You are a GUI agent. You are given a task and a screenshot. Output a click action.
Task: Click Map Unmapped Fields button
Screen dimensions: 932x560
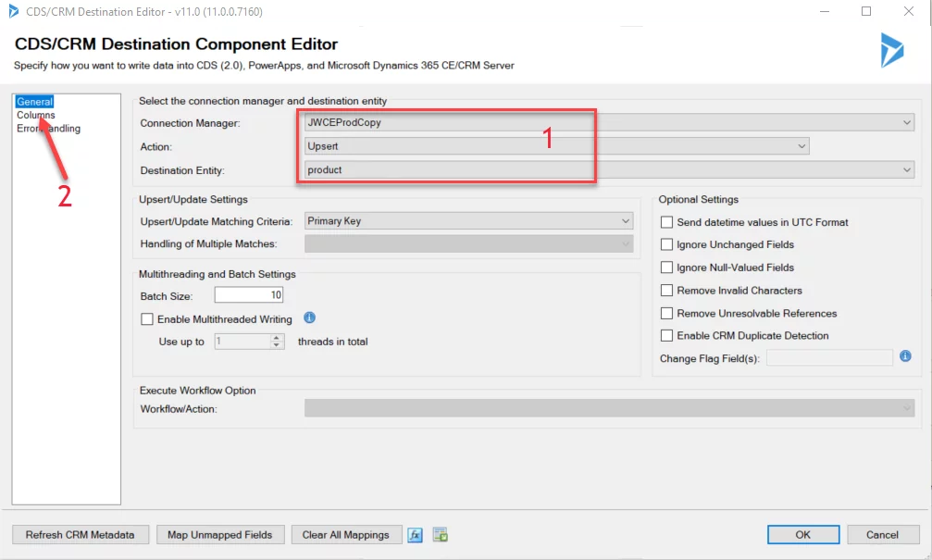(x=220, y=535)
